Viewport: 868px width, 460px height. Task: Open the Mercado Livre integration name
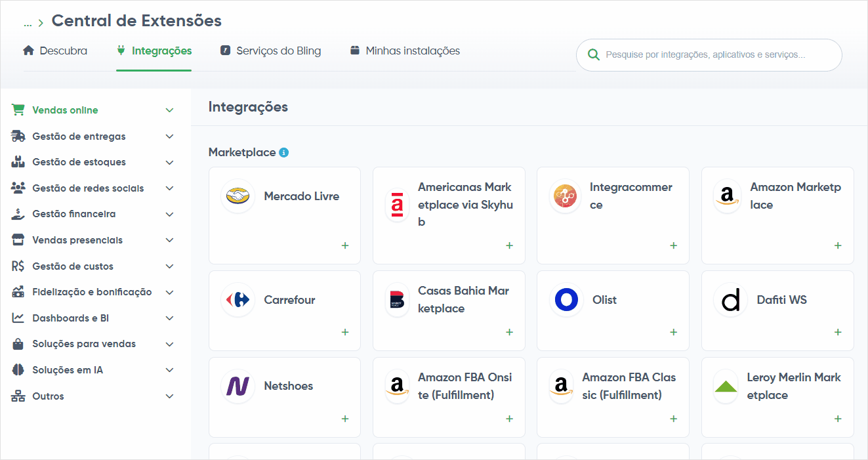(302, 196)
